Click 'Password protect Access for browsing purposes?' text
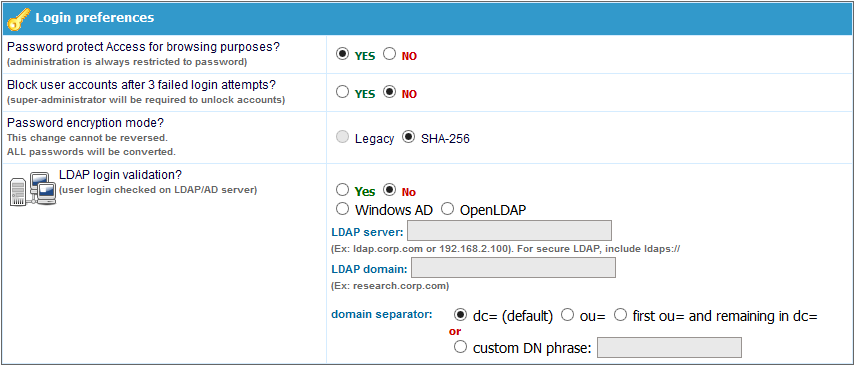The height and width of the screenshot is (366, 854). coord(143,47)
